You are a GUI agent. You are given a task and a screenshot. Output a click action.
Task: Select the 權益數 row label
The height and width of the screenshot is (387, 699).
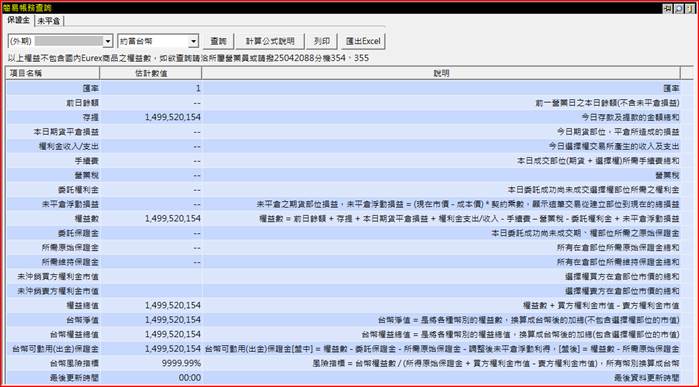point(87,218)
